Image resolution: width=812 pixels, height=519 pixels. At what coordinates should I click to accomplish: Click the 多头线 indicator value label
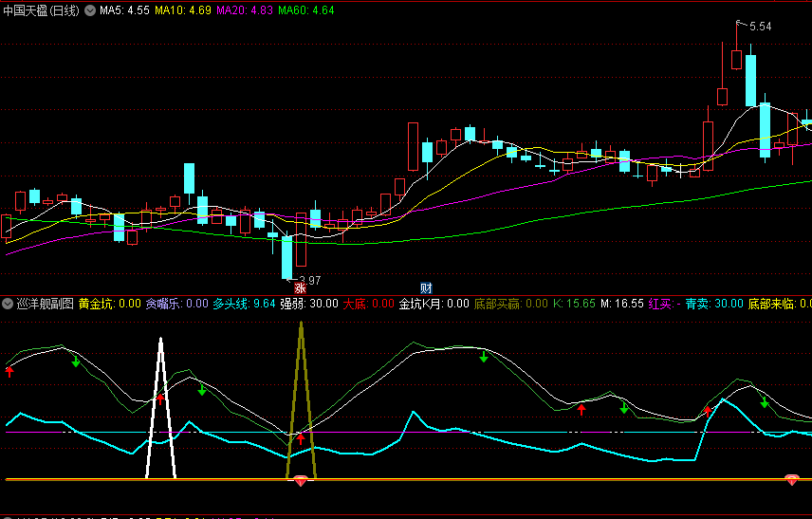point(244,305)
